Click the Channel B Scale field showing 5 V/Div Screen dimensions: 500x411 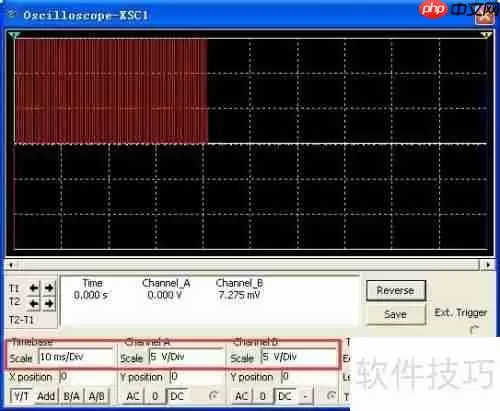point(298,357)
